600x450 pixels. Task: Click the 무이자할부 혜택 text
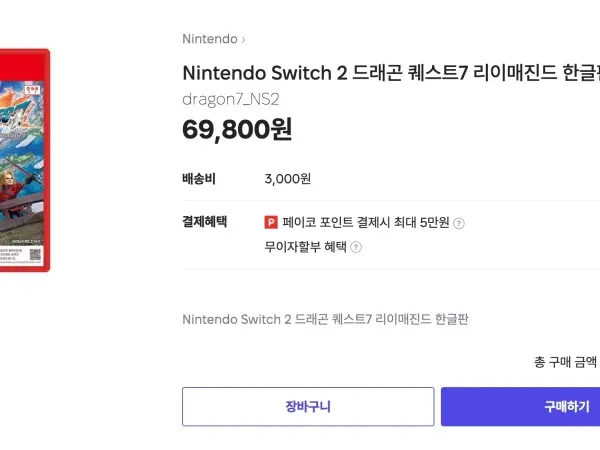(x=305, y=246)
